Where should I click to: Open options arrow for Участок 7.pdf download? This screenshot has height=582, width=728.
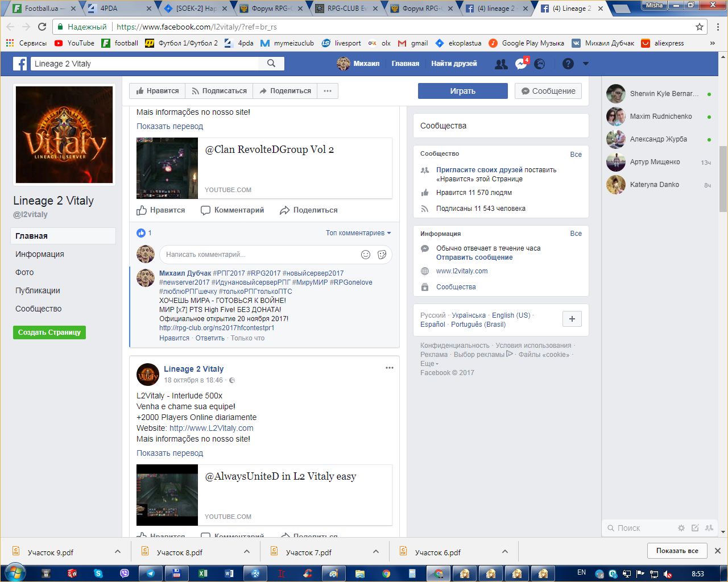pos(376,551)
